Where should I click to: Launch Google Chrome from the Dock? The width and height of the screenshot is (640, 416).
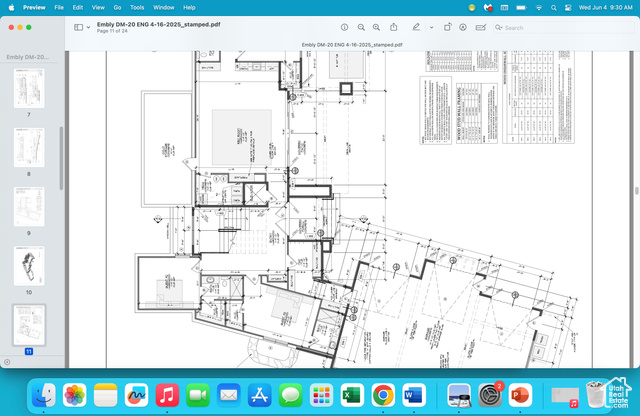click(382, 394)
